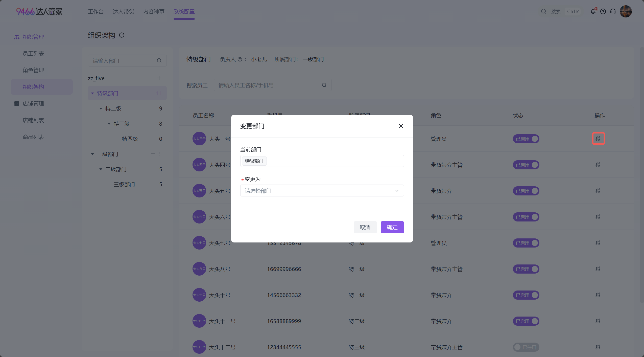Click the 当前部门 field showing 特级部门
644x357 pixels.
pyautogui.click(x=322, y=161)
